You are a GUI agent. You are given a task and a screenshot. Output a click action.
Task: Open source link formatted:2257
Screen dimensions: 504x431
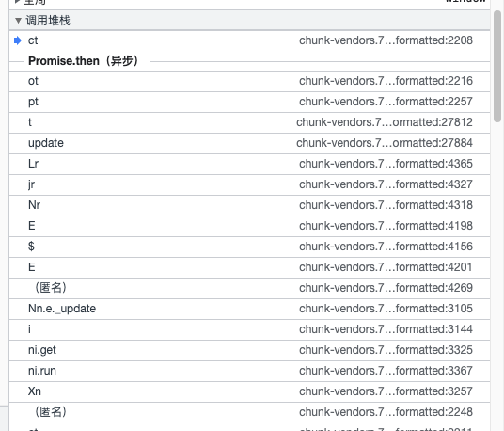(386, 102)
